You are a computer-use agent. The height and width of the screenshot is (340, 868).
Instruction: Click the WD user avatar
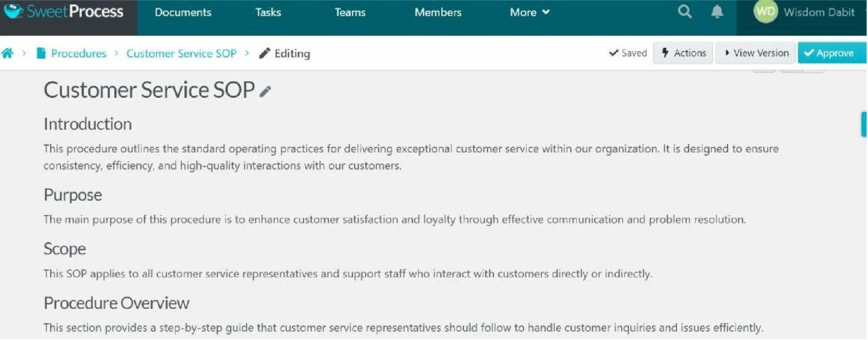click(765, 12)
